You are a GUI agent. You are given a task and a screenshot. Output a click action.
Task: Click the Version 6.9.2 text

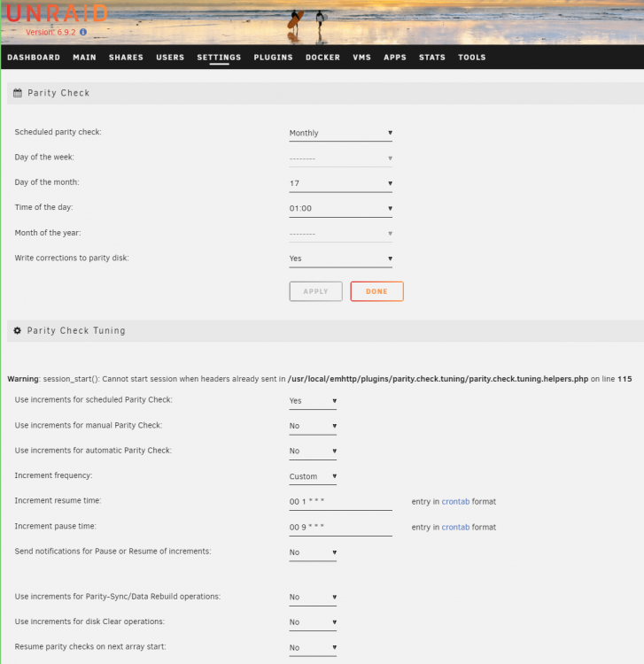pyautogui.click(x=50, y=32)
